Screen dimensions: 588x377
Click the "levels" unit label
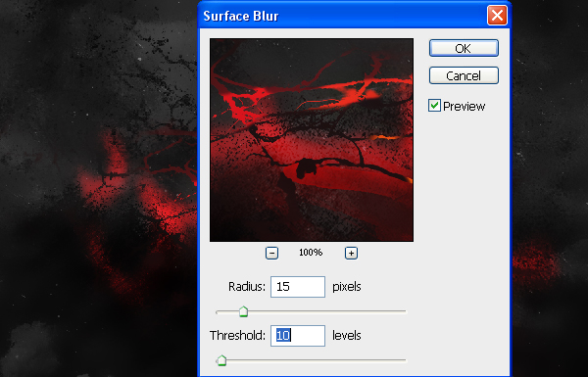[x=347, y=336]
